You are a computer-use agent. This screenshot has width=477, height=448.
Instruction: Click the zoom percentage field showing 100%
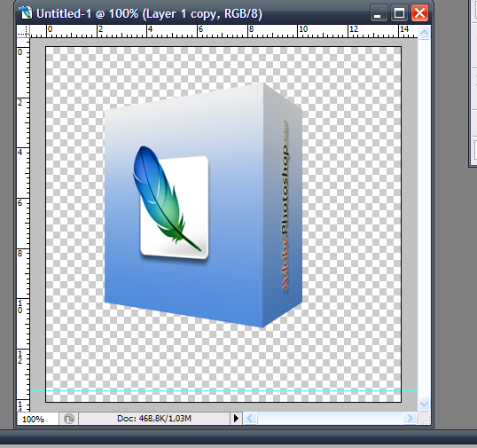[x=37, y=419]
